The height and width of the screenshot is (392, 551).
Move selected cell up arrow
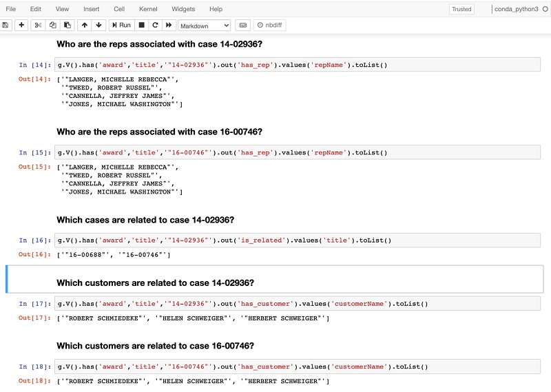pyautogui.click(x=84, y=25)
